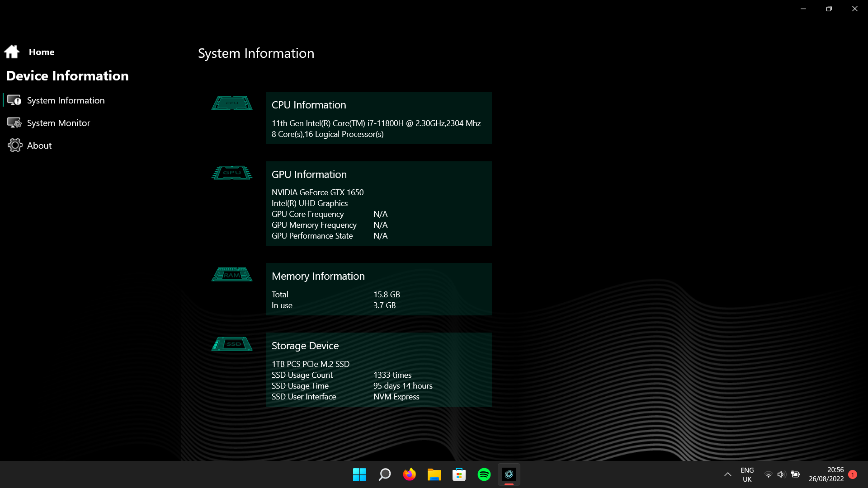The width and height of the screenshot is (868, 488).
Task: Click the Storage Device heading
Action: click(305, 346)
